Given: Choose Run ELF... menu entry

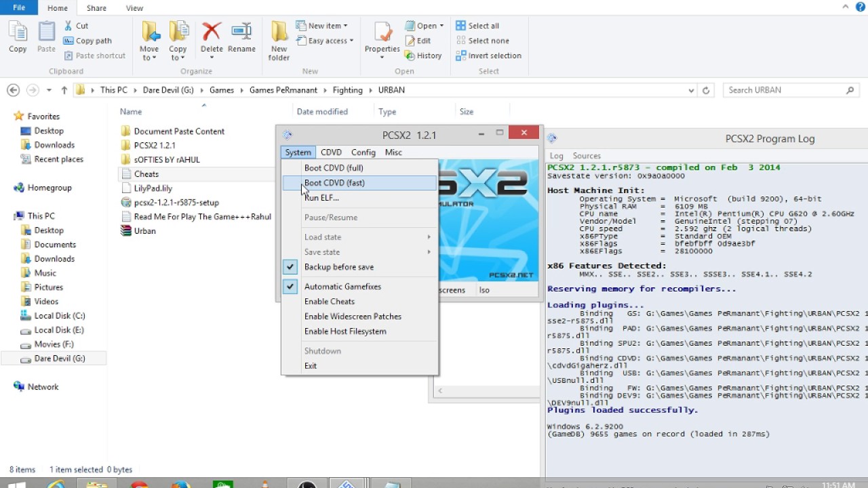Looking at the screenshot, I should click(x=359, y=198).
